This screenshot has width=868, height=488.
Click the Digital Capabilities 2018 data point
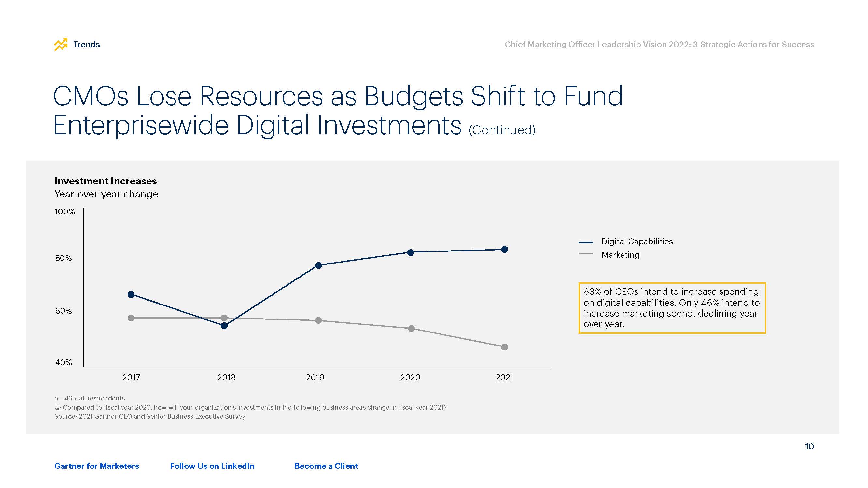click(x=224, y=326)
